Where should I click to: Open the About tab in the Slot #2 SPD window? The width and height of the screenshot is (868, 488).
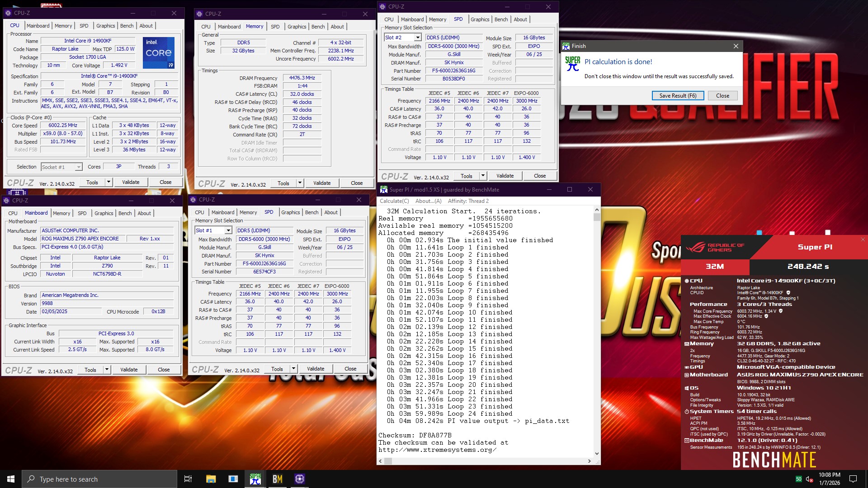click(x=520, y=19)
